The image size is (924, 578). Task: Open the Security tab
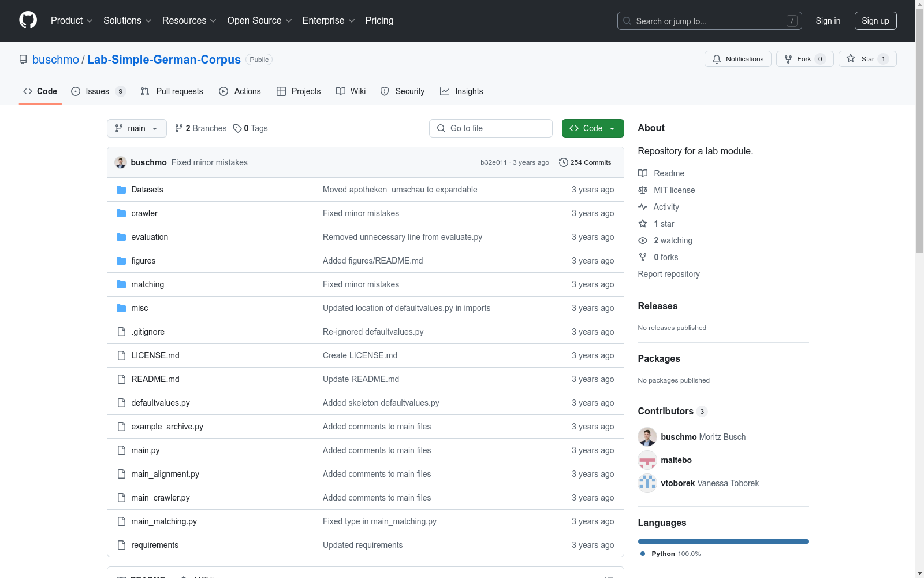click(403, 91)
